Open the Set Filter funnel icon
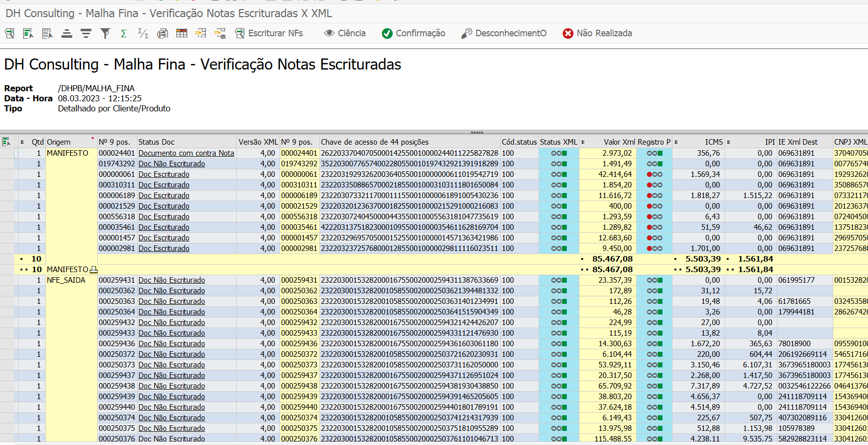Viewport: 868px width, 445px height. coord(105,33)
